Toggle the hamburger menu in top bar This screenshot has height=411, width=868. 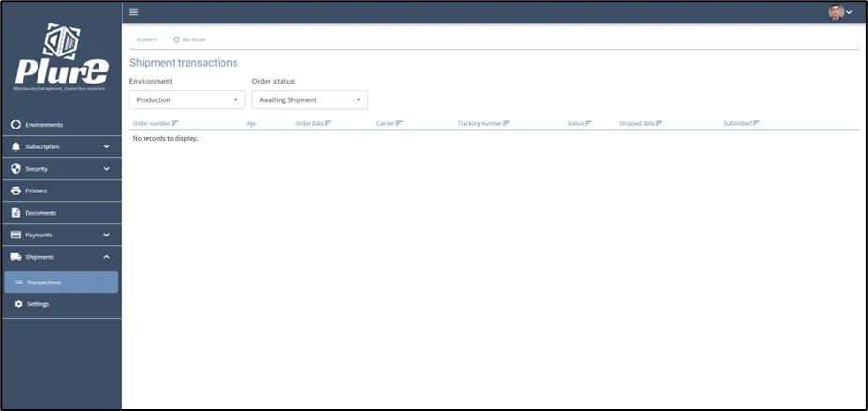[133, 12]
